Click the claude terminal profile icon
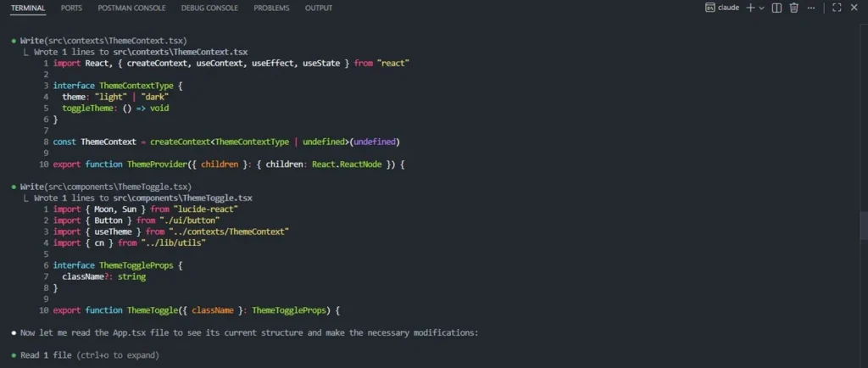 710,8
